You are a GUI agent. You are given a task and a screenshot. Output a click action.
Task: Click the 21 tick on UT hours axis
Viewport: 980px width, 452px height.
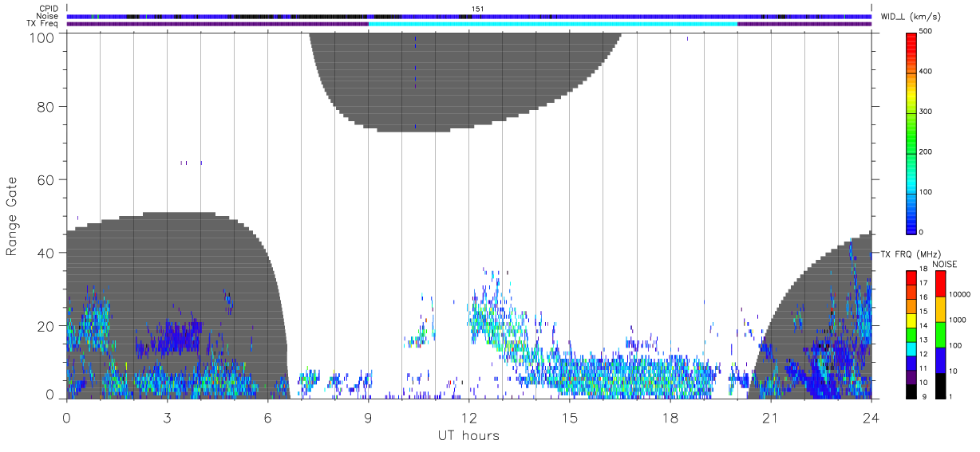pyautogui.click(x=771, y=417)
